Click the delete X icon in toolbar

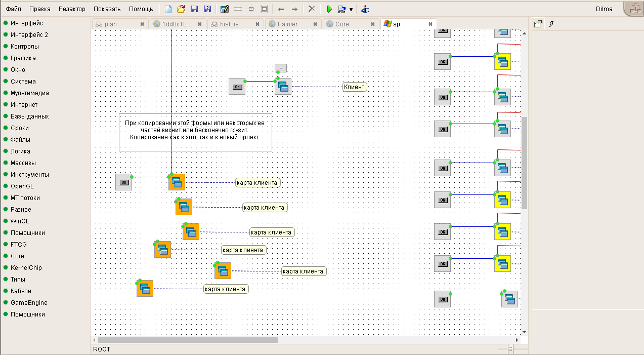(312, 9)
